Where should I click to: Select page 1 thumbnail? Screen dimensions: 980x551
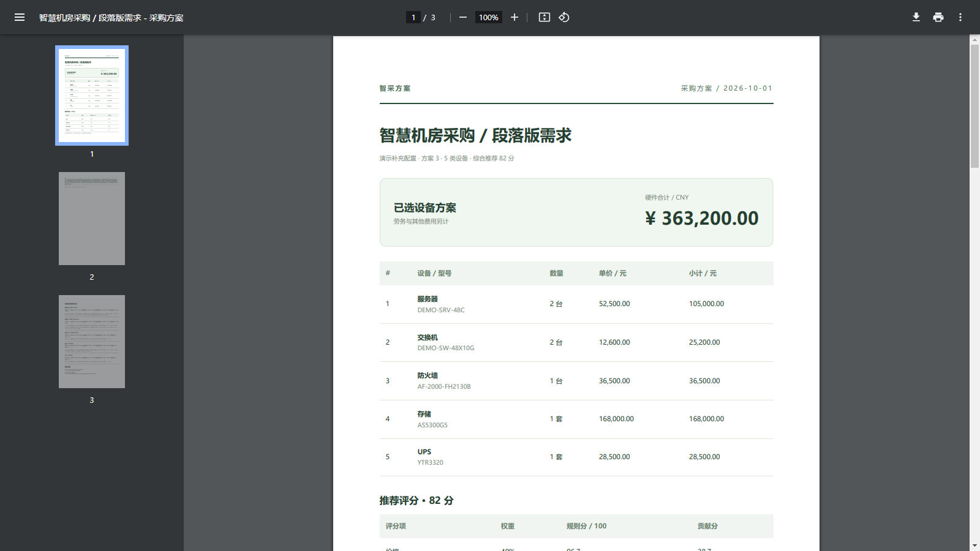coord(92,96)
